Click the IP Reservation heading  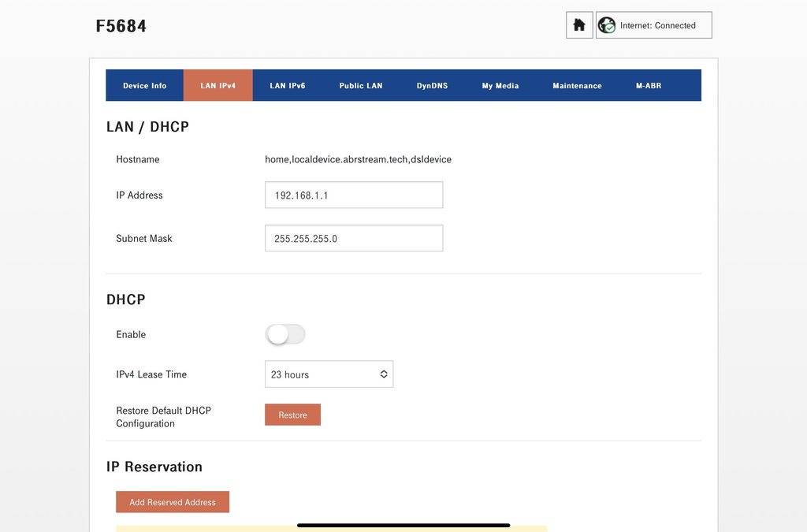154,467
